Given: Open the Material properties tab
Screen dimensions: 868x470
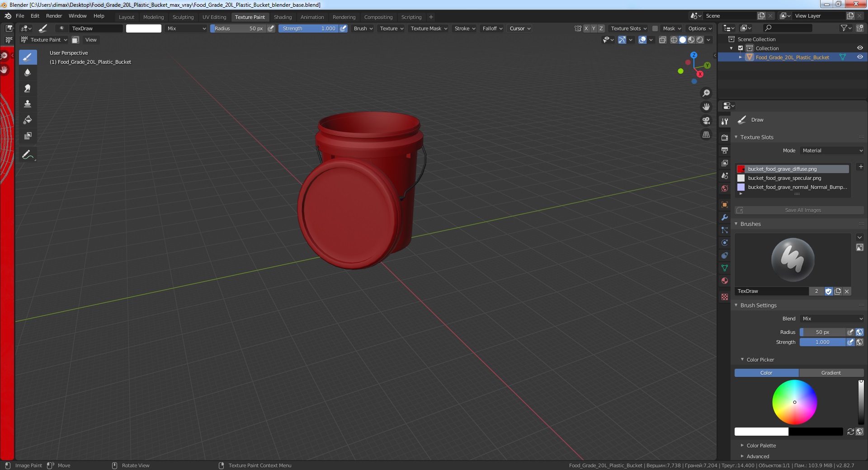Looking at the screenshot, I should click(725, 281).
